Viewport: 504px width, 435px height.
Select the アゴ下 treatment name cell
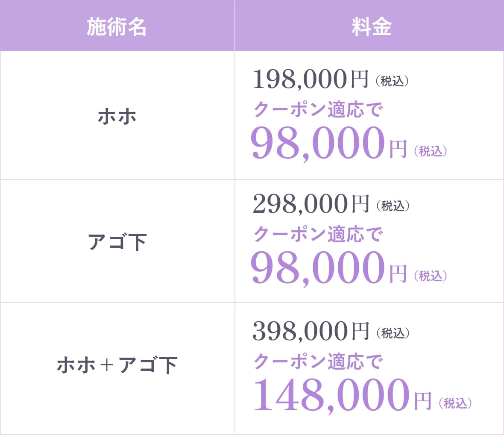click(x=117, y=242)
